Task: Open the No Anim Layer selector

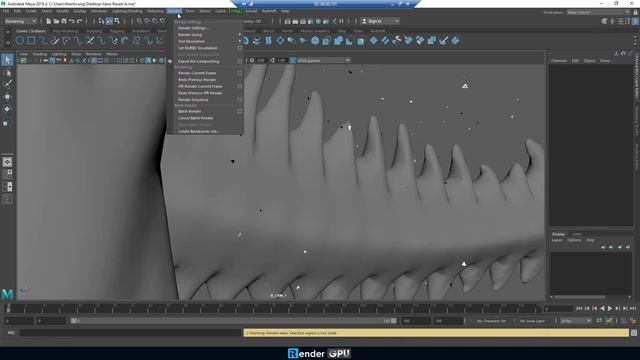Action: click(x=532, y=321)
